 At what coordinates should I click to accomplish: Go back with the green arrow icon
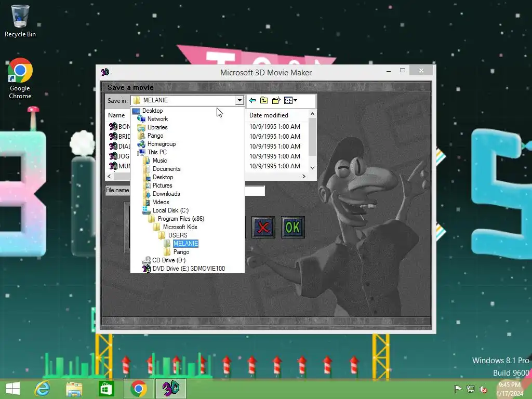click(x=252, y=100)
